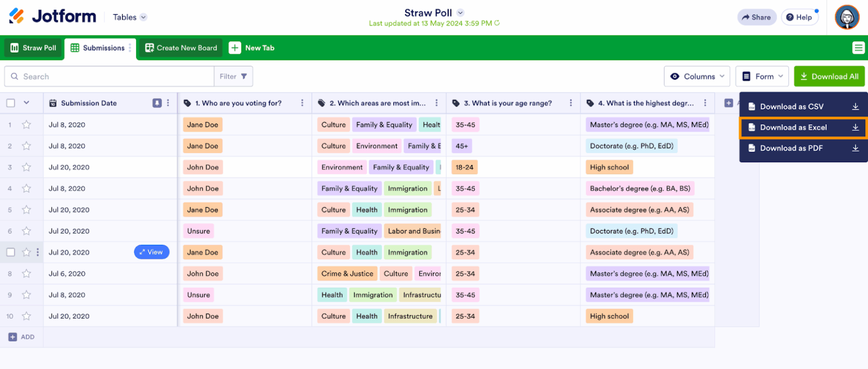Click the tag icon on the voting question column
The height and width of the screenshot is (369, 868).
pyautogui.click(x=186, y=103)
